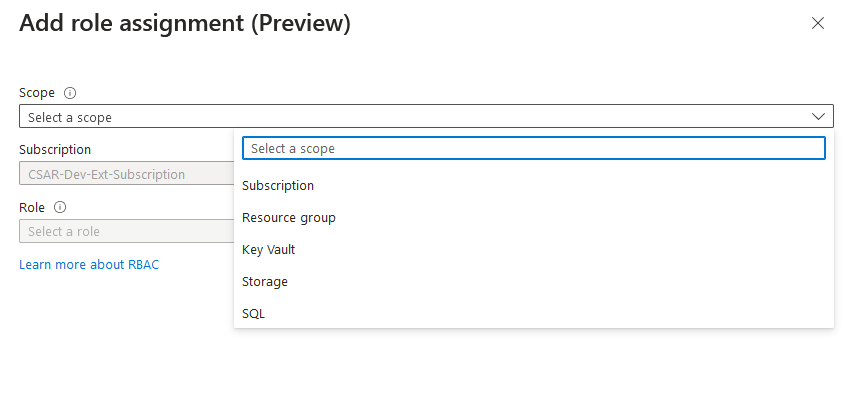Open the Learn more about RBAC link
Image resolution: width=850 pixels, height=396 pixels.
point(89,264)
